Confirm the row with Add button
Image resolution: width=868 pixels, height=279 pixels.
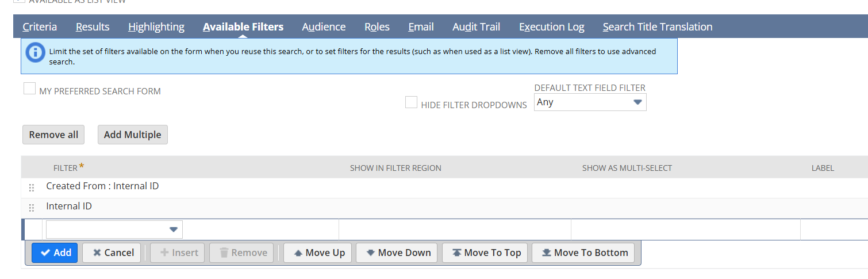[55, 253]
